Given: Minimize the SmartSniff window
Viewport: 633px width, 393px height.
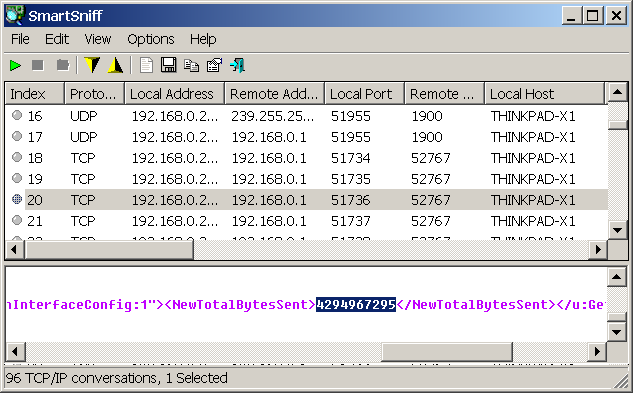Looking at the screenshot, I should coord(571,16).
